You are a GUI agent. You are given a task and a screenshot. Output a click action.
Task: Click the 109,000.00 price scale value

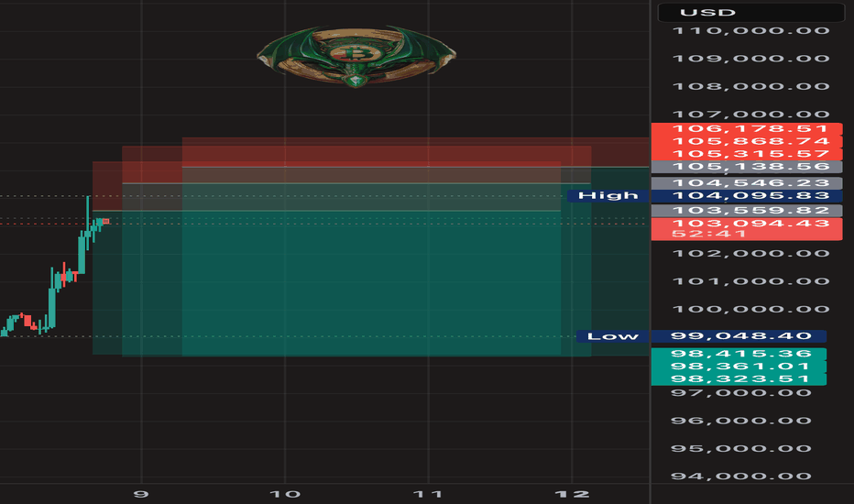click(751, 59)
